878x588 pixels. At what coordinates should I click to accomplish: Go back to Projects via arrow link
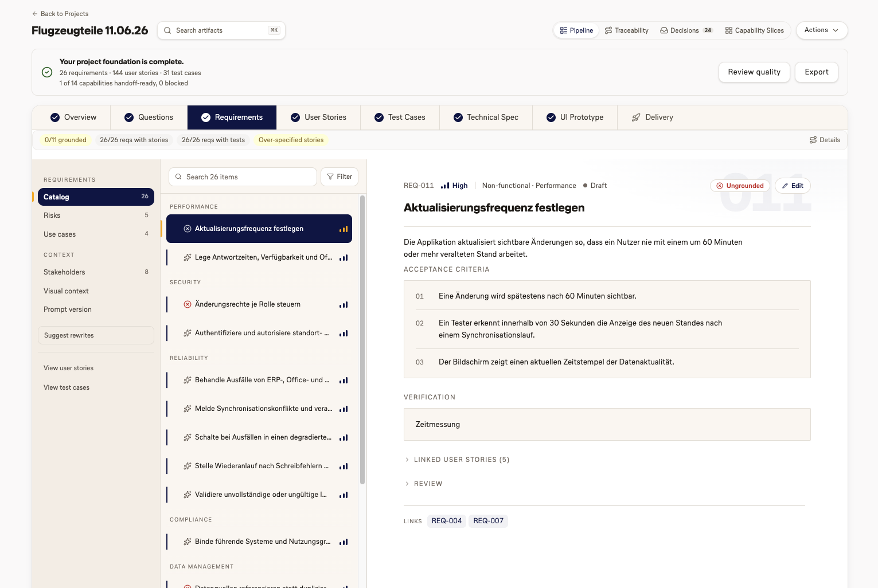tap(60, 14)
